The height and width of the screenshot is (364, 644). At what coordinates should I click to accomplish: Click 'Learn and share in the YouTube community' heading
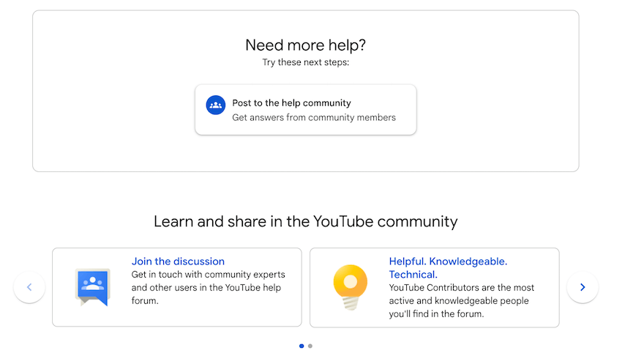click(306, 221)
